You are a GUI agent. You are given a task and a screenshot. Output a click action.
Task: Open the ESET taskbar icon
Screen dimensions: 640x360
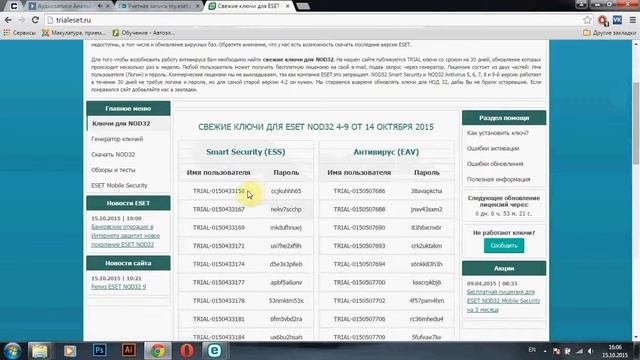pyautogui.click(x=214, y=351)
